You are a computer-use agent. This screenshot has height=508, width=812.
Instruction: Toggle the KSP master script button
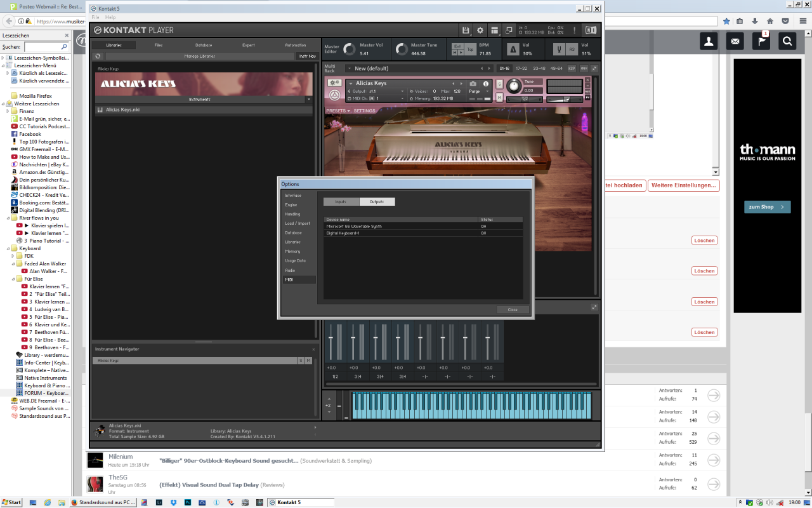point(571,69)
